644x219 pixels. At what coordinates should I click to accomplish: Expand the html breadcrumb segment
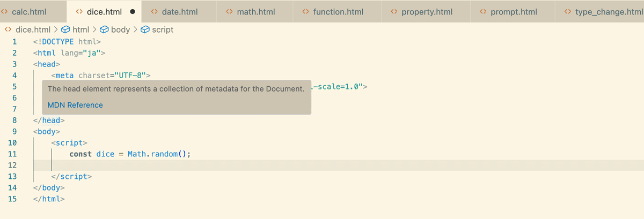pyautogui.click(x=80, y=29)
